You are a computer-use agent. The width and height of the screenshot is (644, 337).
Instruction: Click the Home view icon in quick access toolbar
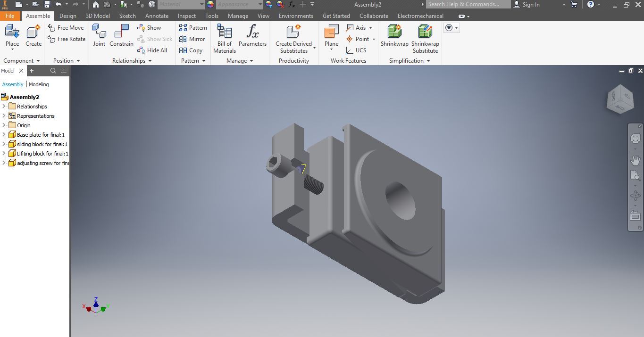tap(96, 4)
